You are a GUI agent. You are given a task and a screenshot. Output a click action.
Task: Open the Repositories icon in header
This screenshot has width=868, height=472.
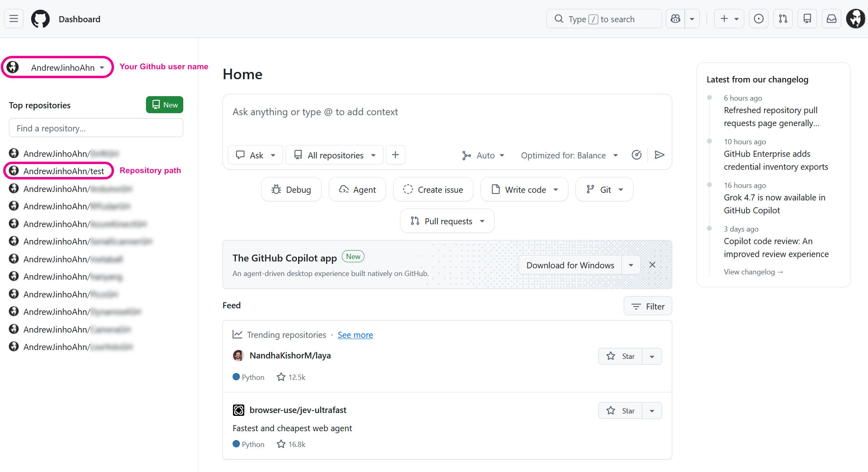click(807, 19)
